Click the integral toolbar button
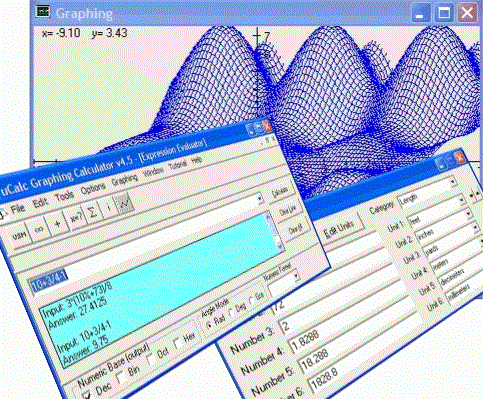The height and width of the screenshot is (399, 483). click(x=108, y=208)
